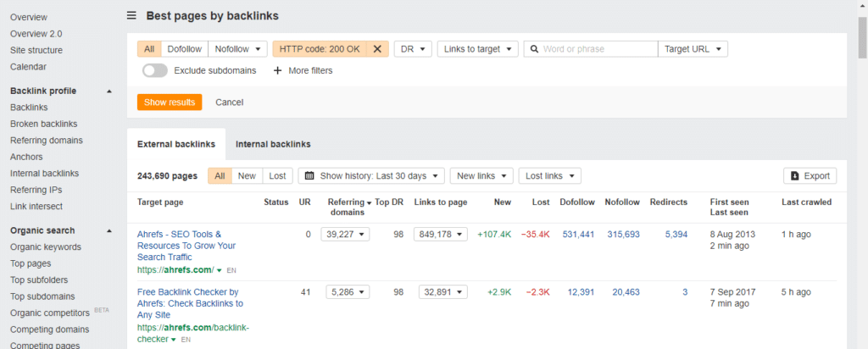Select All pages toggle
Viewport: 868px width, 349px height.
220,176
